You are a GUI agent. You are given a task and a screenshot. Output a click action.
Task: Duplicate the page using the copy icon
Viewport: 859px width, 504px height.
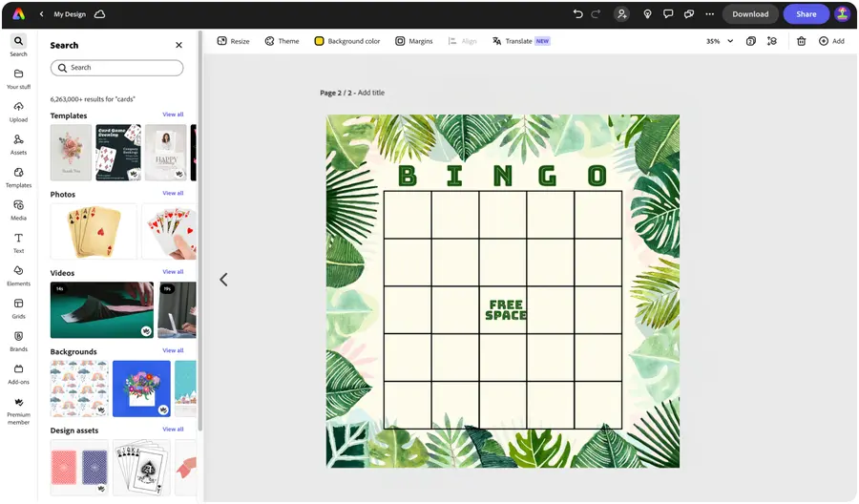[751, 41]
